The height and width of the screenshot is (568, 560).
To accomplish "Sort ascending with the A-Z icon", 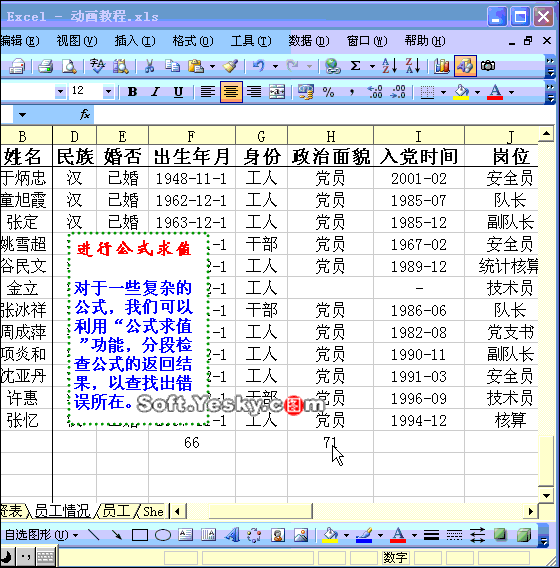I will pyautogui.click(x=389, y=66).
